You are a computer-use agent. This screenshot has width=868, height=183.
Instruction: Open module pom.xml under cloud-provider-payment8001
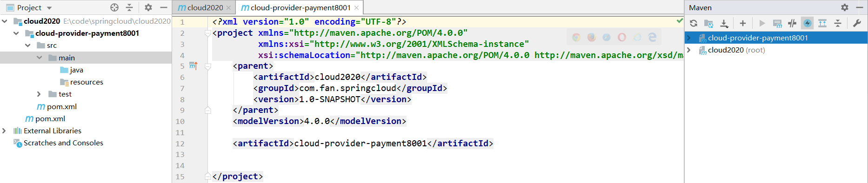tap(62, 106)
